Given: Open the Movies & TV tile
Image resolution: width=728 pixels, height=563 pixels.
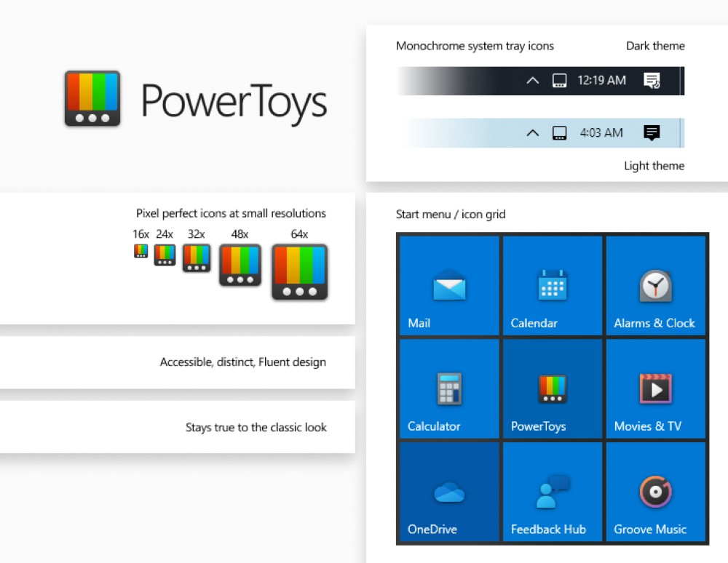Looking at the screenshot, I should [656, 388].
